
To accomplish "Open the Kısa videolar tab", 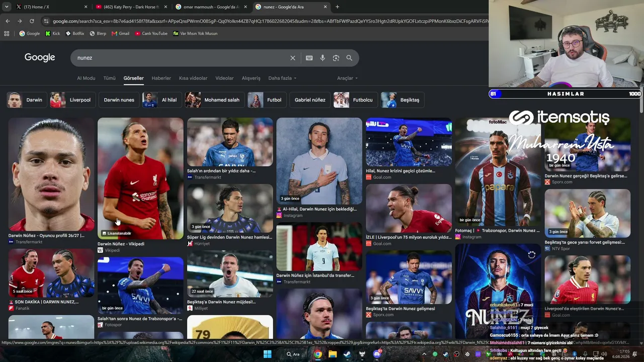I will [193, 78].
